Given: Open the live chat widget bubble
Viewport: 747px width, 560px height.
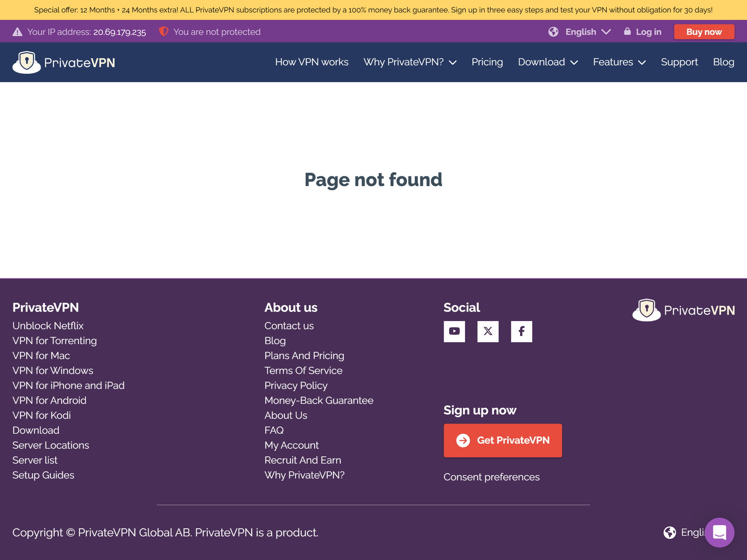Looking at the screenshot, I should pyautogui.click(x=719, y=532).
